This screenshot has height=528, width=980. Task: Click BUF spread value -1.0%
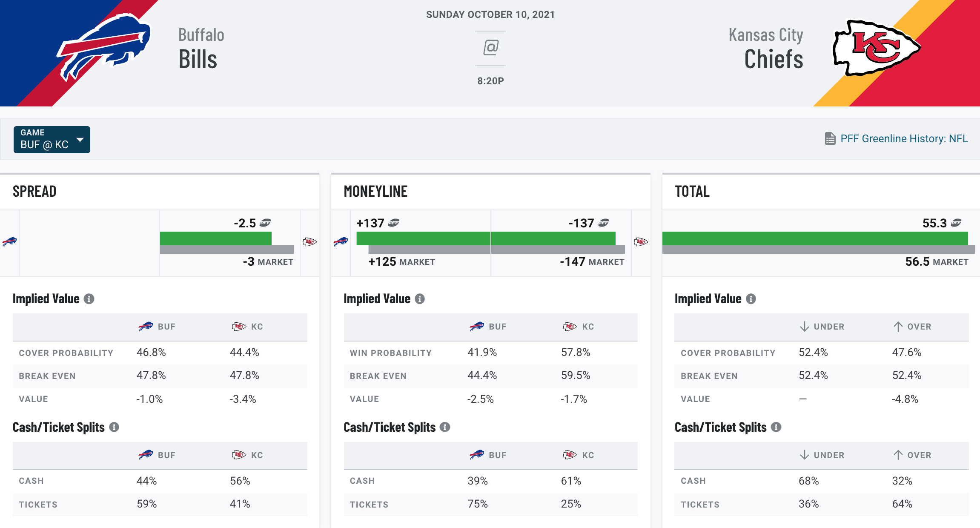click(x=149, y=399)
